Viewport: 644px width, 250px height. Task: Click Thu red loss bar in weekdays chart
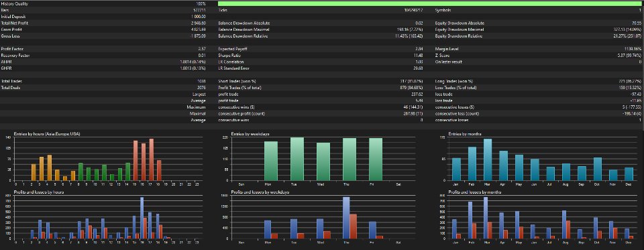point(354,226)
